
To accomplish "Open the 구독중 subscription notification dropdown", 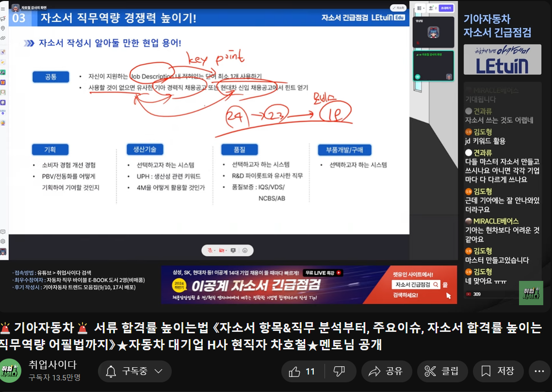I will 135,371.
